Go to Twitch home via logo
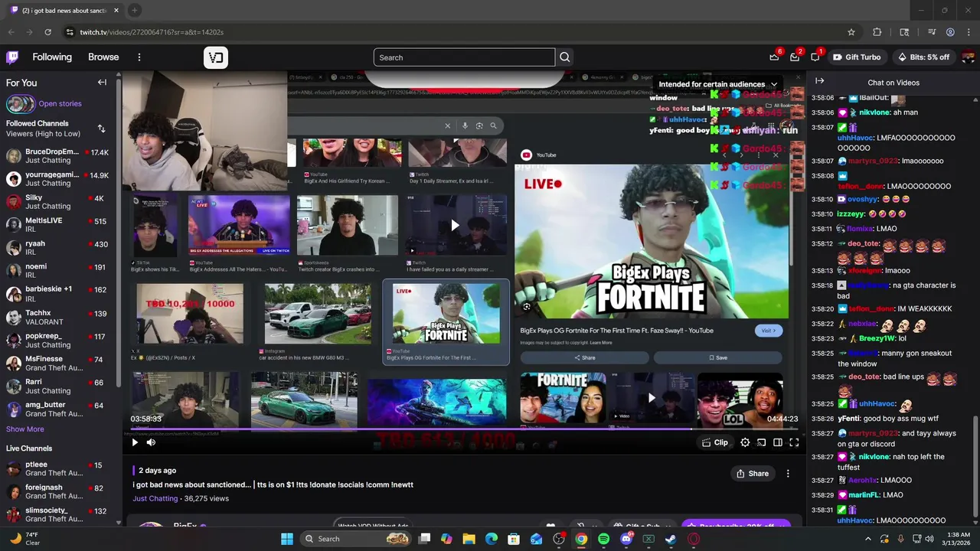 point(12,57)
